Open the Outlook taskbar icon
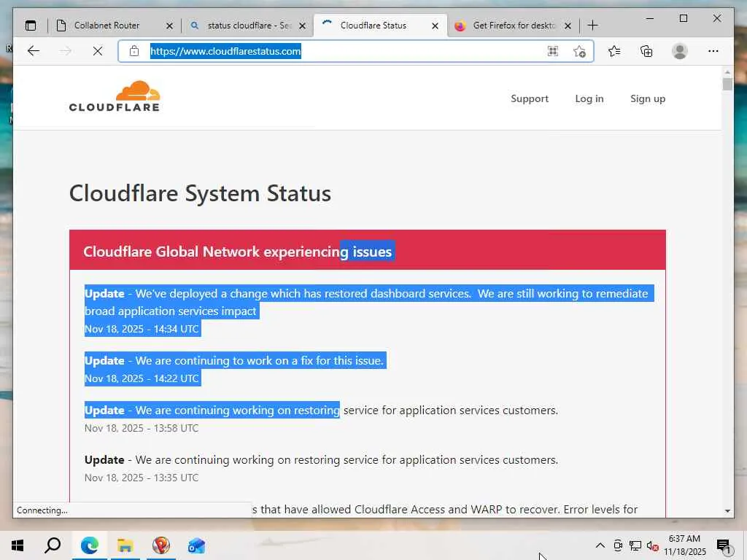This screenshot has height=560, width=747. click(196, 545)
